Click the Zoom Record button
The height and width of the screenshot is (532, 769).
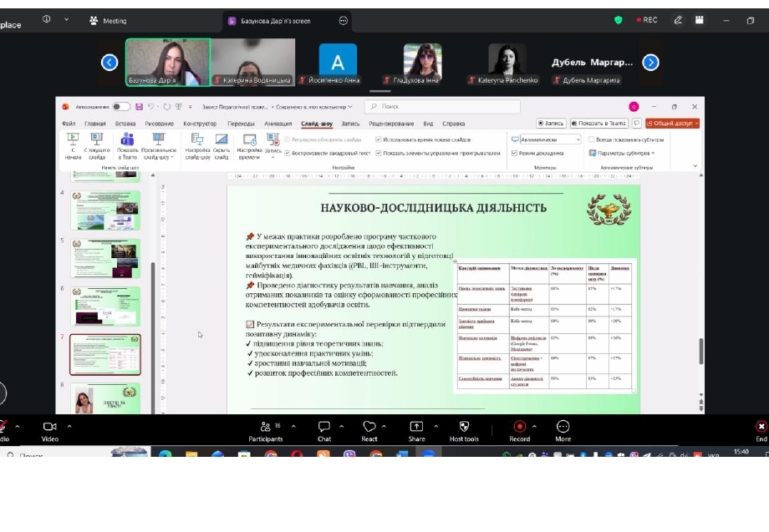[x=519, y=431]
